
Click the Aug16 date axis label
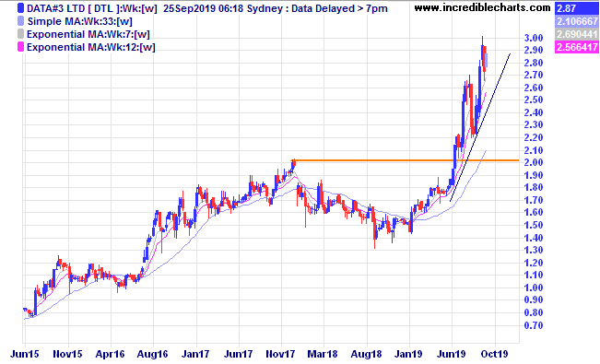(153, 354)
